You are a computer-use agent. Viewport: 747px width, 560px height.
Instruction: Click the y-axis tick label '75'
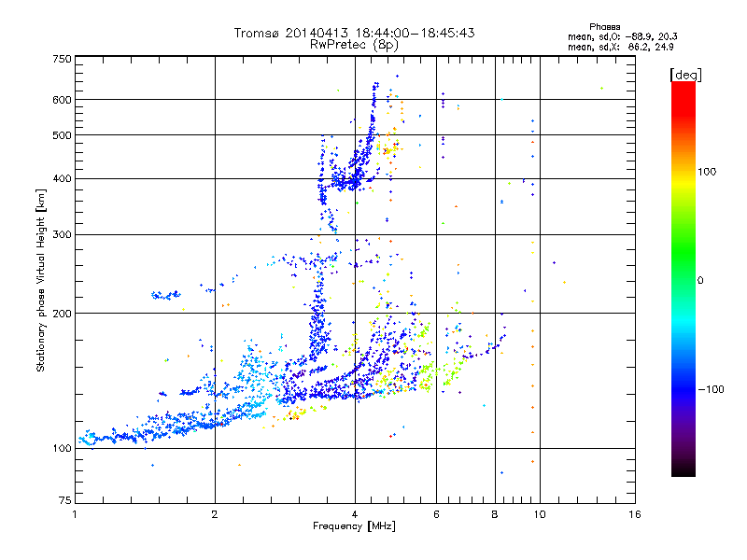tap(65, 500)
